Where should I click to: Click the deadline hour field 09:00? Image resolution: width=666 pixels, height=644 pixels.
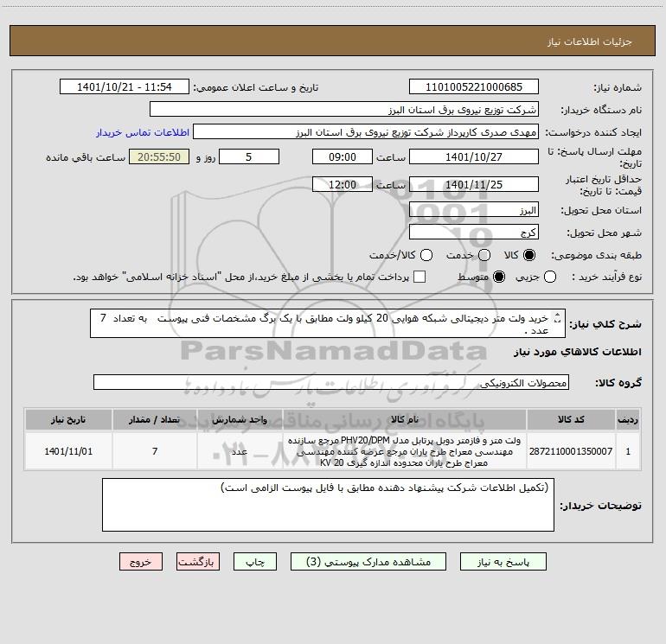[x=343, y=156]
